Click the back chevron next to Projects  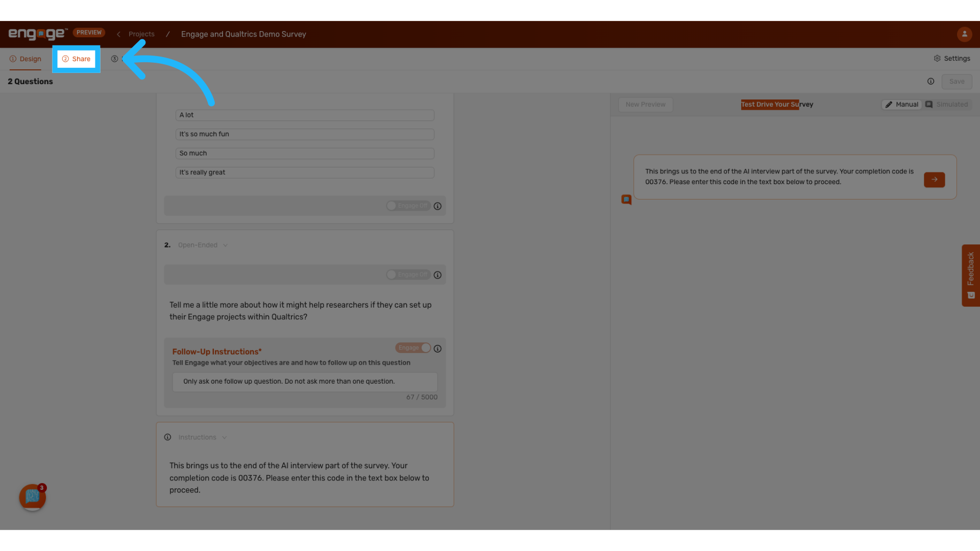click(118, 34)
